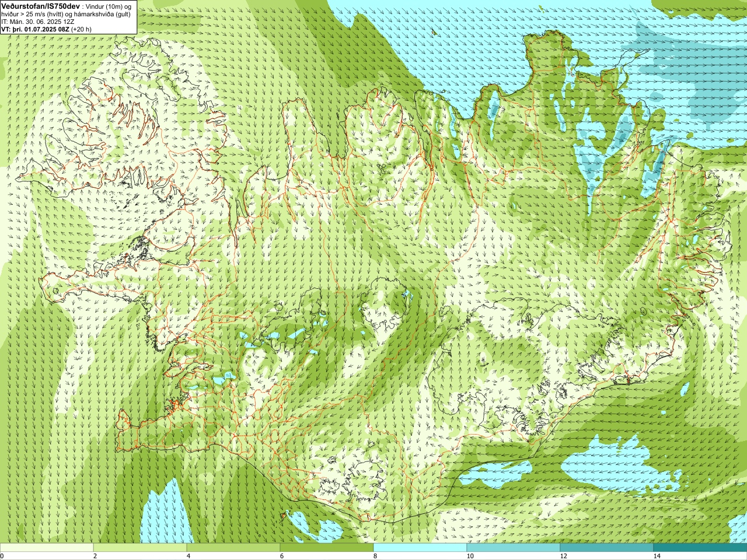Select the light green 2–4 color bar segment
Image resolution: width=747 pixels, height=560 pixels.
point(140,548)
